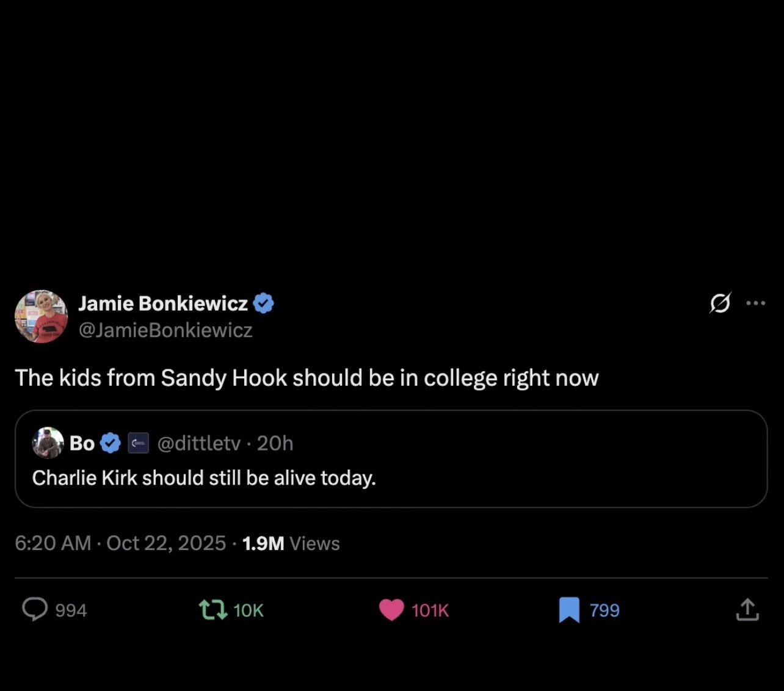Click Jamie Bonkiewicz's profile avatar
Image resolution: width=784 pixels, height=691 pixels.
41,316
